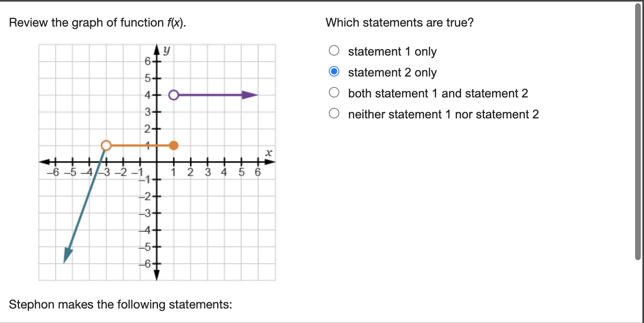The image size is (644, 323).
Task: Select 'neither statement 1 nor statement 2'
Action: point(334,113)
